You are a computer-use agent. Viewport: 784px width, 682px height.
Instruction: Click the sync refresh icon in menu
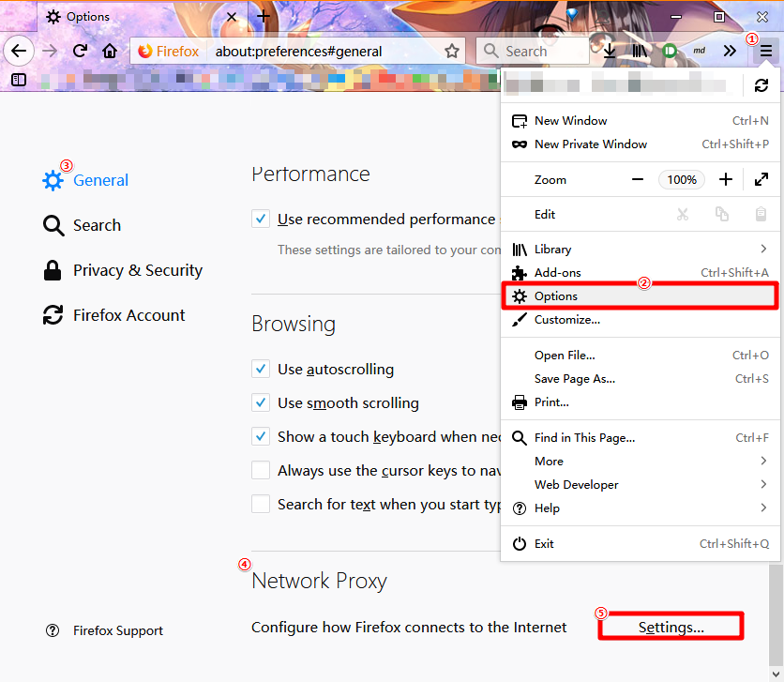point(761,85)
